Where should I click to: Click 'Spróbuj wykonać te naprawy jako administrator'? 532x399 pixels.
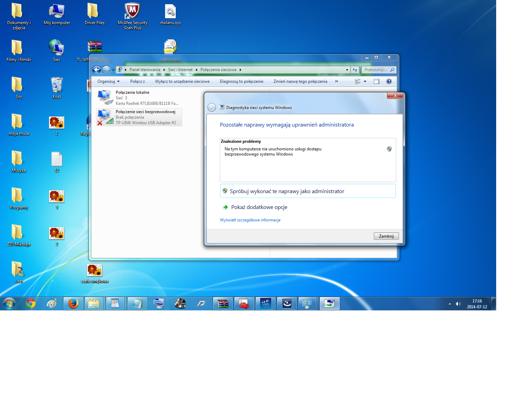click(308, 191)
